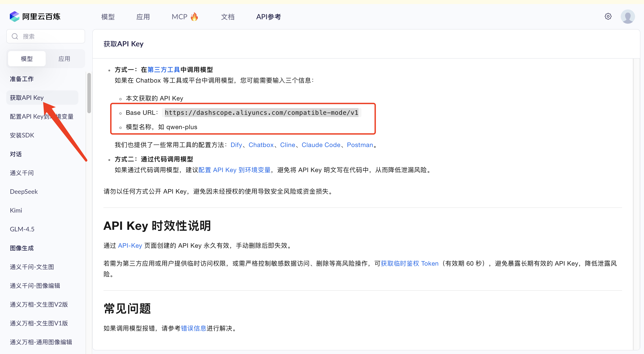Follow the 第三方工具 link

click(164, 70)
